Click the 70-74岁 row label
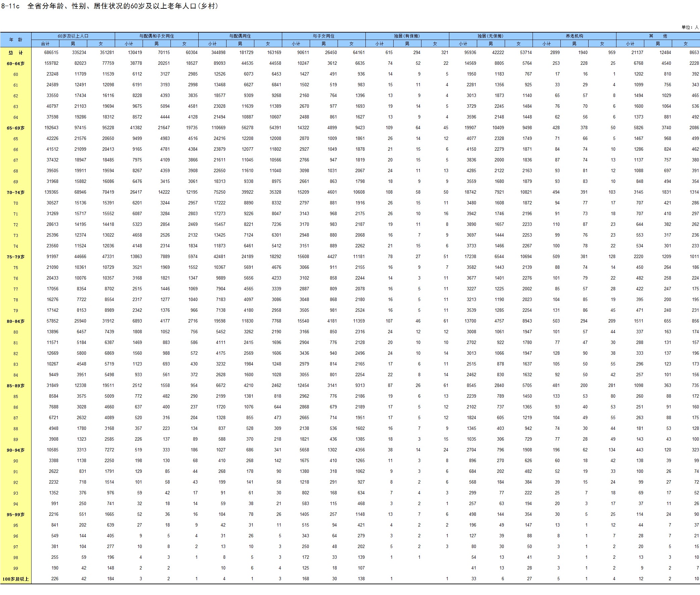The height and width of the screenshot is (595, 700). point(15,192)
